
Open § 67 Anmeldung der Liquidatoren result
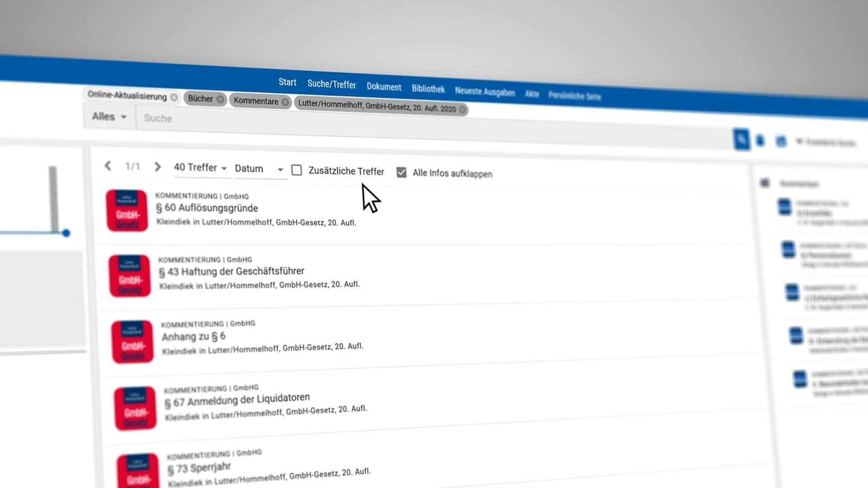coord(237,400)
